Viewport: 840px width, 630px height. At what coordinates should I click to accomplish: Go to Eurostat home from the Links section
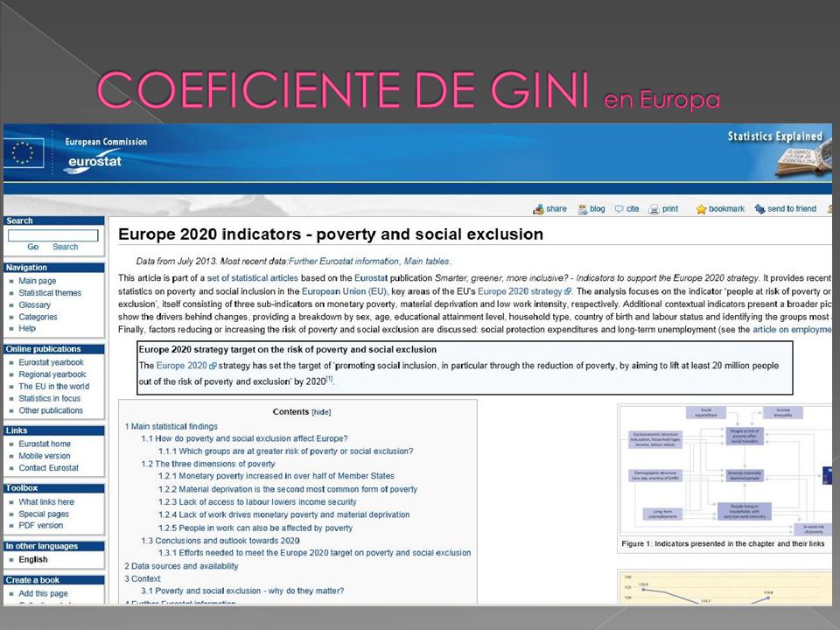pos(45,444)
